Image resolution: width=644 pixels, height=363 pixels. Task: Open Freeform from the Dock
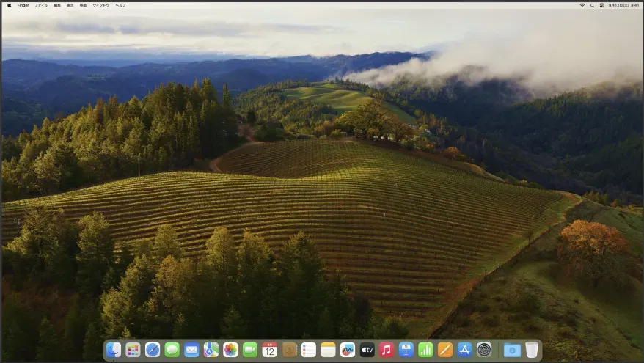pos(348,350)
